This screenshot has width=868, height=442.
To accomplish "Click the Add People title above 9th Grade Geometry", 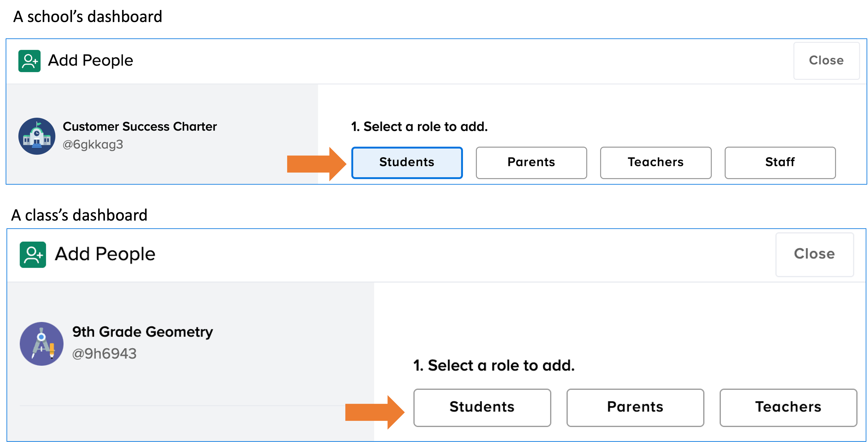I will pyautogui.click(x=105, y=254).
